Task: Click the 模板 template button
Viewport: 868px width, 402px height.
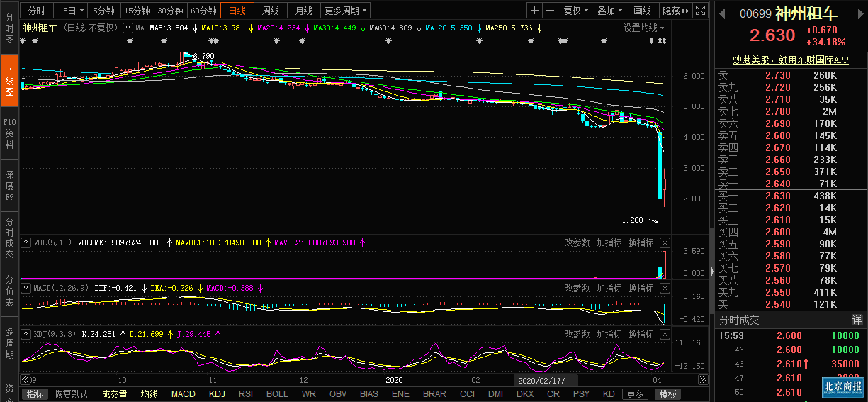Action: (667, 394)
